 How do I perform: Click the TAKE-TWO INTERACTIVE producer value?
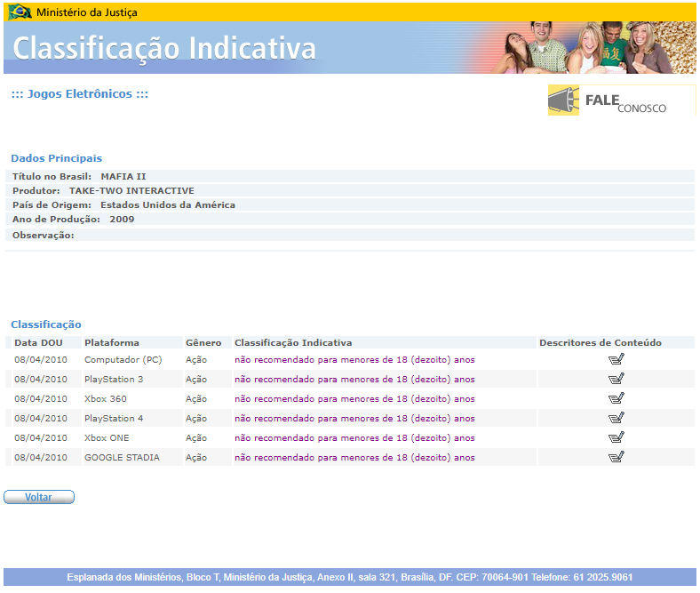(131, 191)
